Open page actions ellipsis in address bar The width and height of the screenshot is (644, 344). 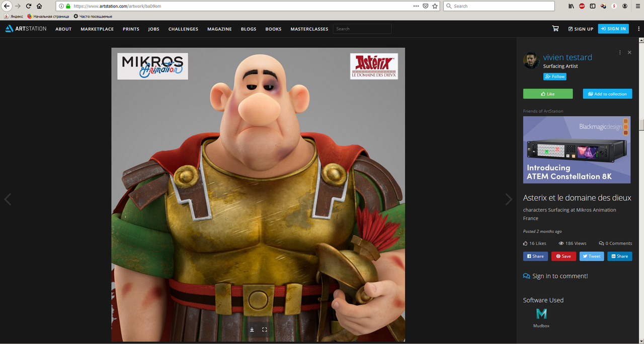coord(416,6)
